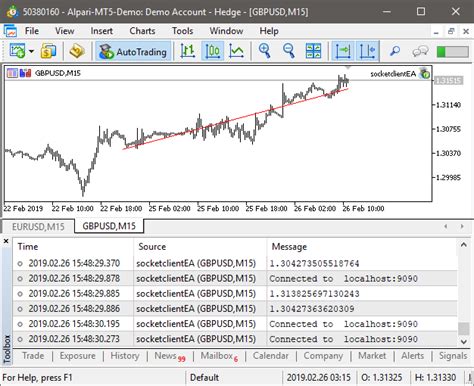The image size is (474, 386).
Task: Toggle the Chart Shift icon
Action: pos(367,51)
